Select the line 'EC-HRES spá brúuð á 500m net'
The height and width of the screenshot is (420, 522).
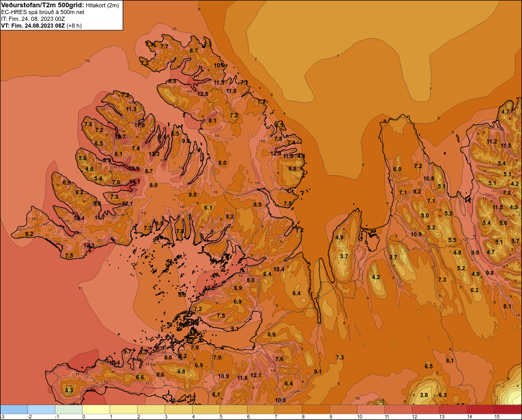point(43,12)
